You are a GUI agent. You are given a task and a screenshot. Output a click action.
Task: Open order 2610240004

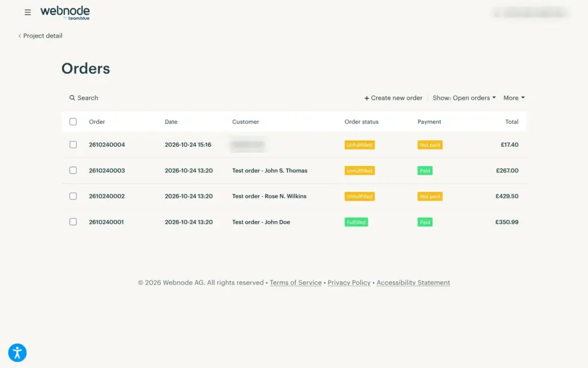tap(107, 144)
